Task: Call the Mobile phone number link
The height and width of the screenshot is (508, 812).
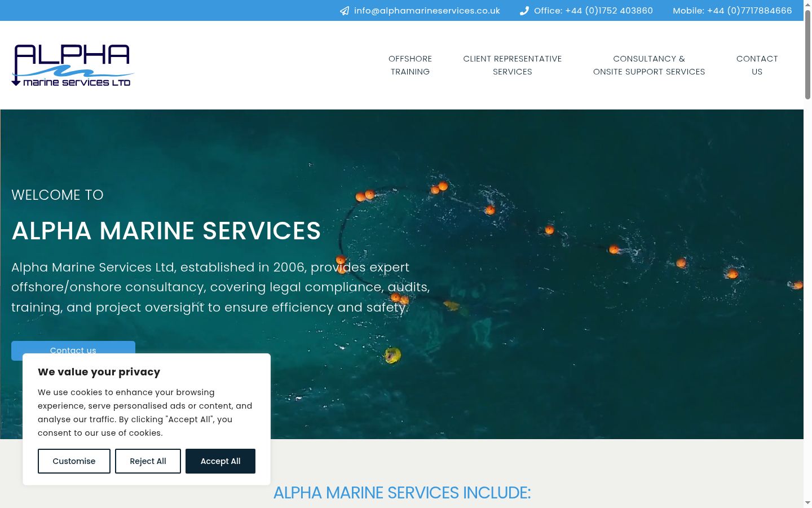Action: pyautogui.click(x=732, y=11)
